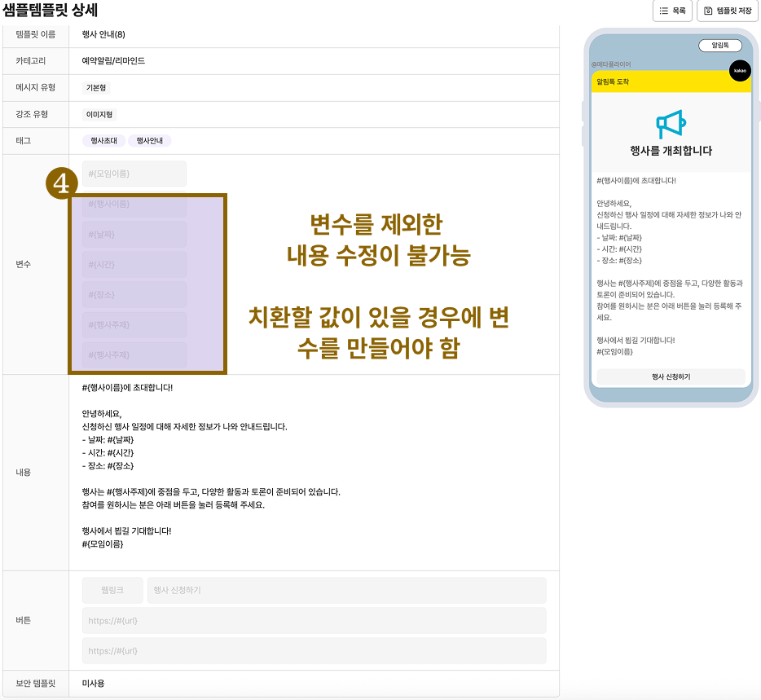Click the 행사 신청하기 button name field
Screen dimensions: 761x700
click(x=346, y=590)
